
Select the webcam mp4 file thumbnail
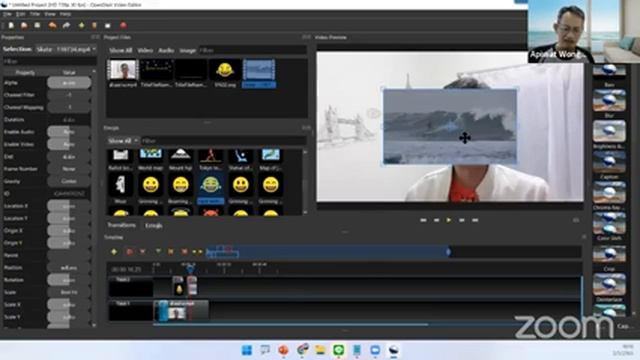point(123,73)
